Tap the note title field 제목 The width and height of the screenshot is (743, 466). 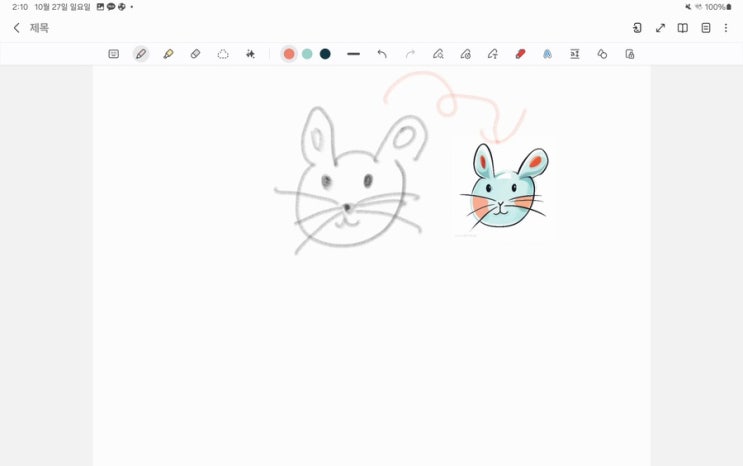[39, 28]
